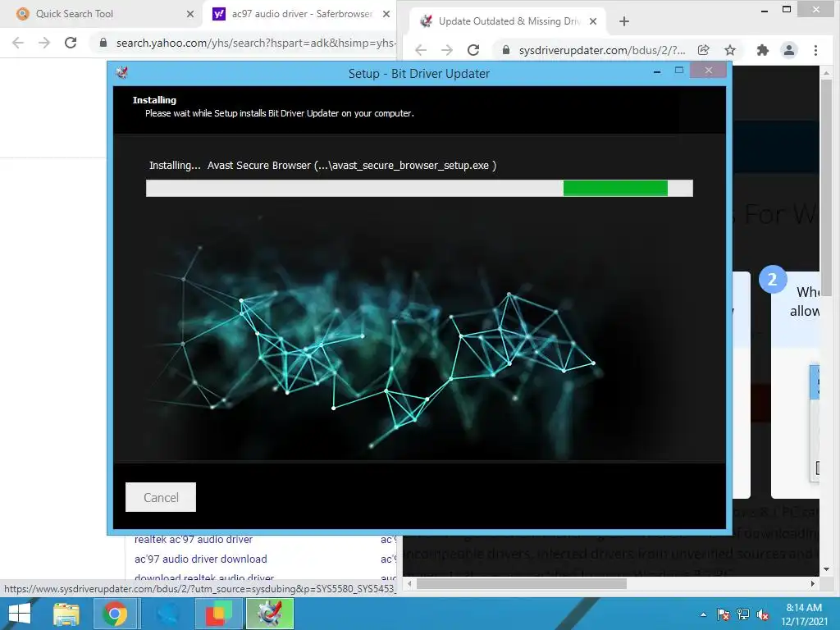Share this page from the address bar
Screen dimensions: 840x630
click(x=704, y=50)
